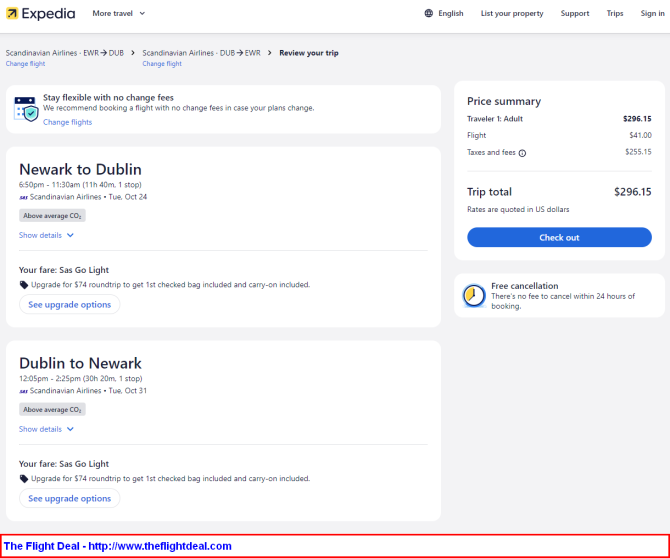Click SAS airline logo on Oct 24 flight
The image size is (670, 558).
pos(24,197)
